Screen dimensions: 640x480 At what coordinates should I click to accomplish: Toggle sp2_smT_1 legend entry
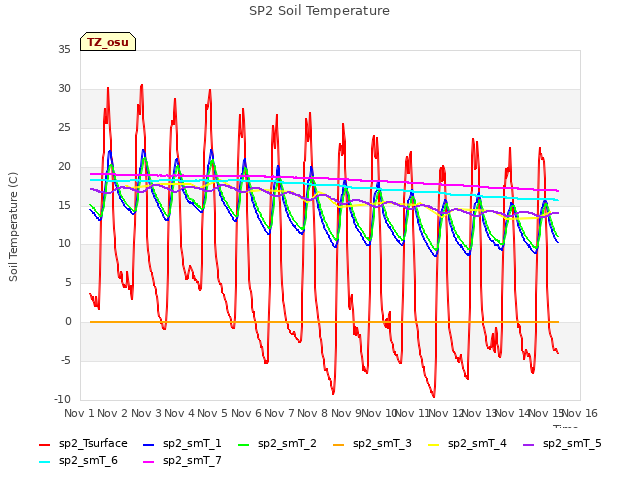coord(182,444)
